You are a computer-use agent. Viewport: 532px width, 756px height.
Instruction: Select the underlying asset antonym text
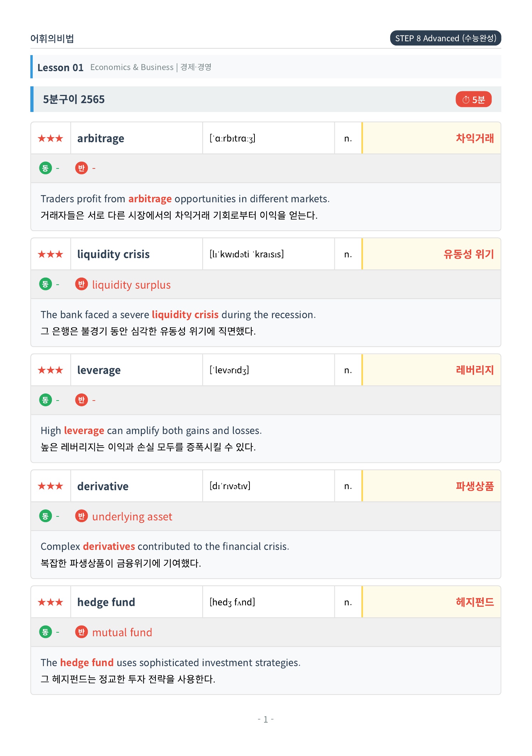pos(132,516)
